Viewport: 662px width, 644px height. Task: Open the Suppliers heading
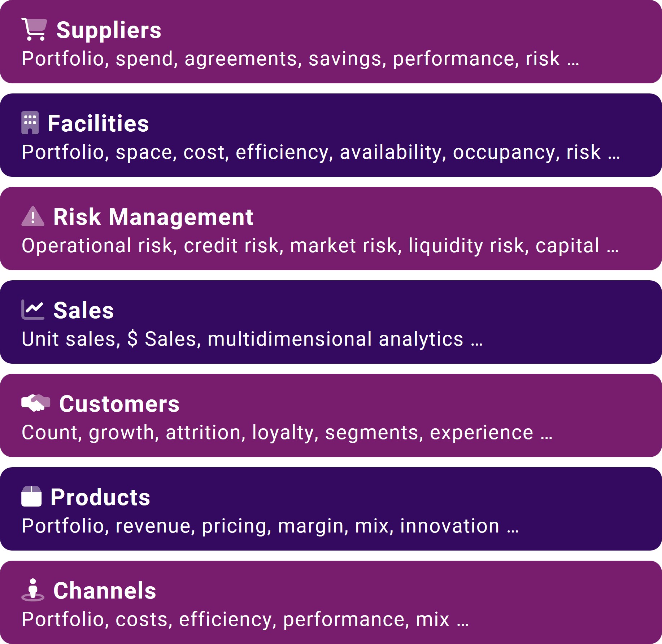(x=109, y=30)
